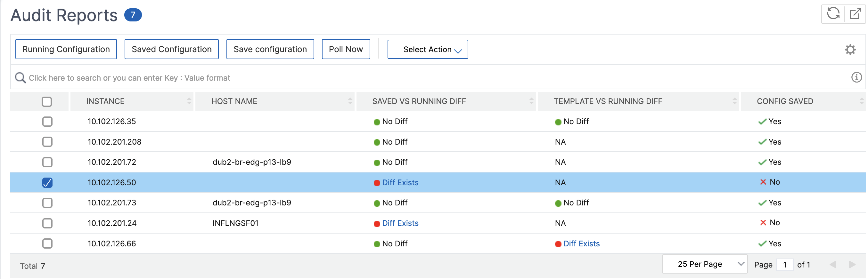Open Diff Exists link for 10.102.126.50
868x279 pixels.
[400, 182]
